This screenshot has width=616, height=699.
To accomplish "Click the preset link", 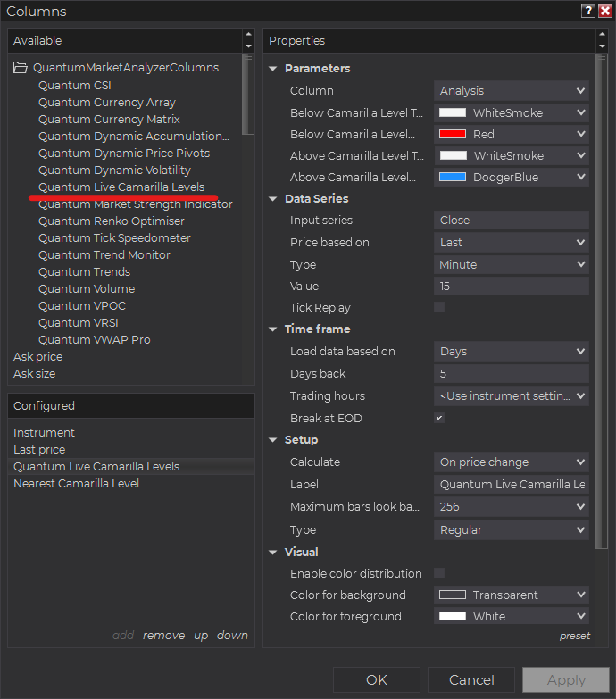I will [x=575, y=636].
